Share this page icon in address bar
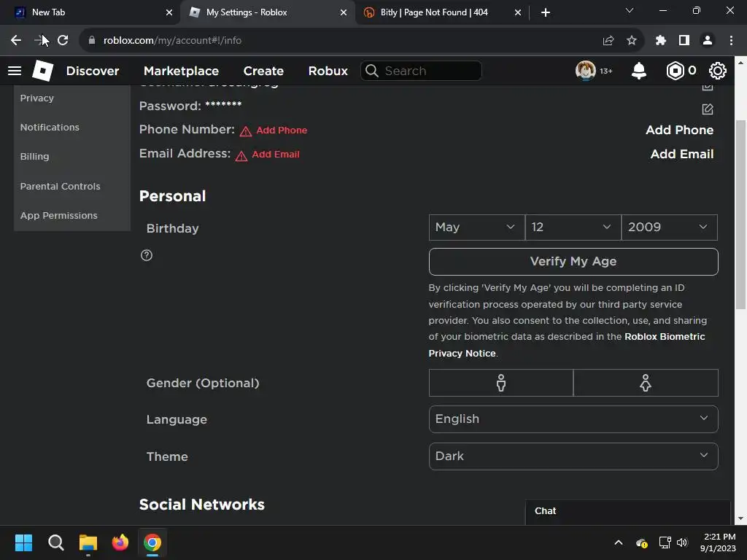Viewport: 747px width, 560px height. coord(608,41)
